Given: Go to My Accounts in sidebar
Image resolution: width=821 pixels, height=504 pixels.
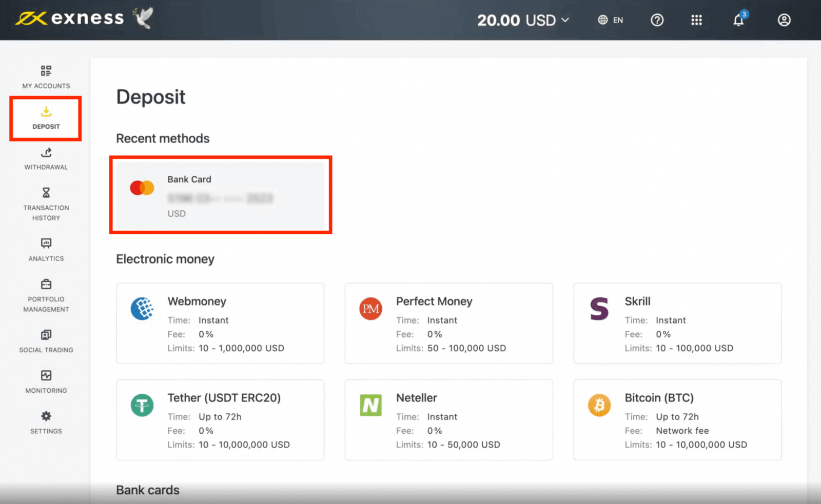Looking at the screenshot, I should pyautogui.click(x=46, y=77).
